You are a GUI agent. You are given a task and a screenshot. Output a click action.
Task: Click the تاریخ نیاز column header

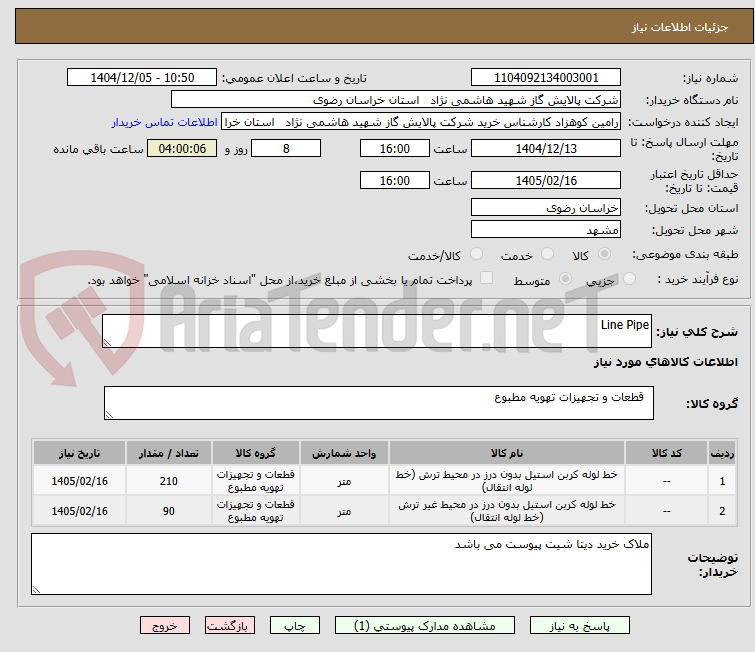[x=79, y=453]
